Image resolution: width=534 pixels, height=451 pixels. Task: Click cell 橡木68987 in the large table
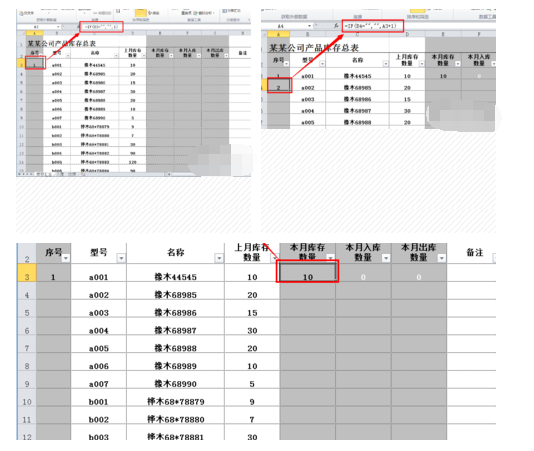point(175,330)
